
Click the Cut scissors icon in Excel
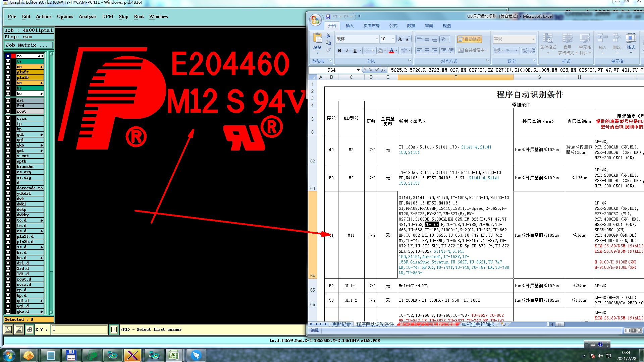328,36
